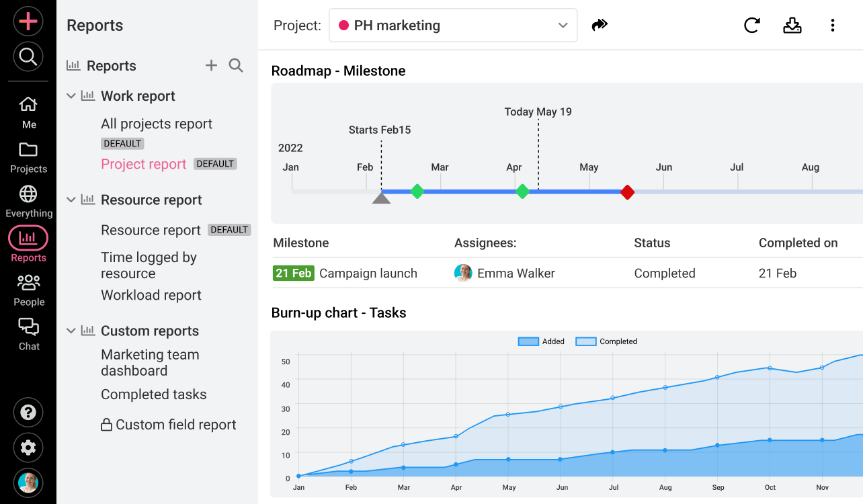
Task: Click the pink plus create button
Action: click(x=28, y=22)
